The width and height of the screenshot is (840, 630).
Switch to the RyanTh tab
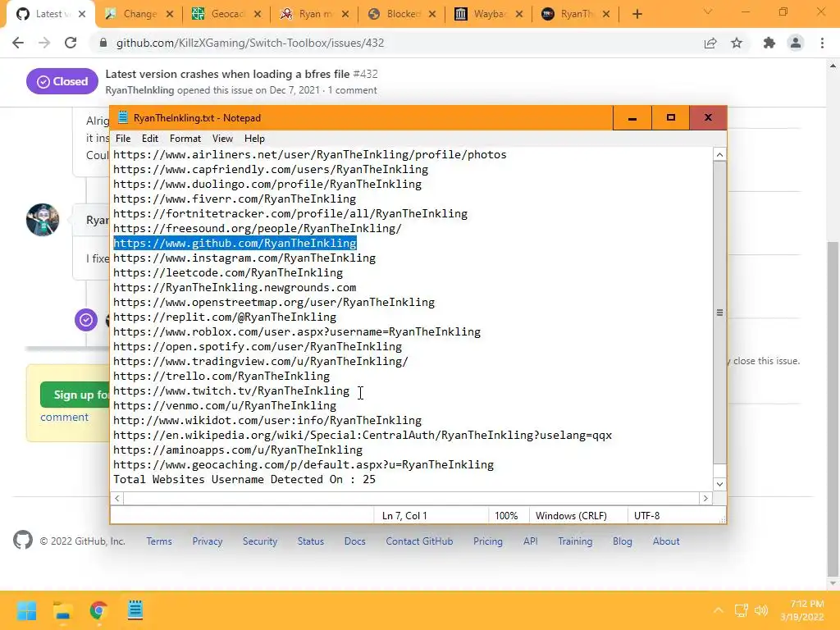point(577,15)
